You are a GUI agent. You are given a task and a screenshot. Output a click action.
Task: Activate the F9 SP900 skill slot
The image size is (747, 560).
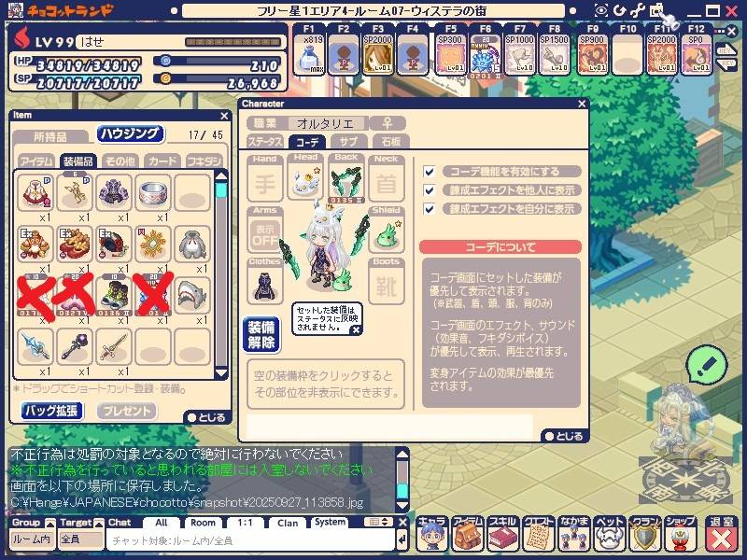point(593,54)
